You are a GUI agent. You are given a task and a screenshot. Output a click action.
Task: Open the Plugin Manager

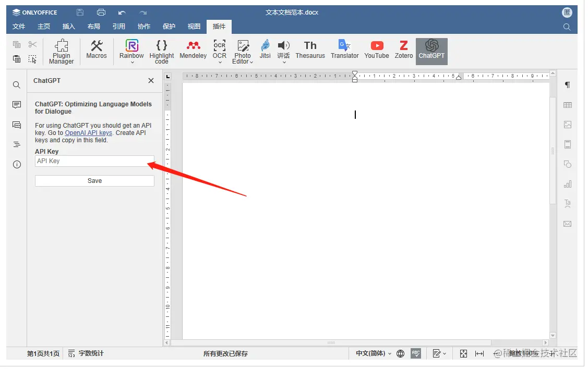pyautogui.click(x=61, y=52)
